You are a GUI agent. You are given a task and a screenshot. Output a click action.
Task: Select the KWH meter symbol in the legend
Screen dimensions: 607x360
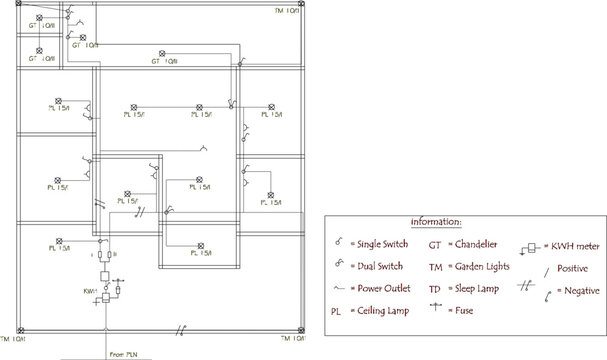pos(530,249)
